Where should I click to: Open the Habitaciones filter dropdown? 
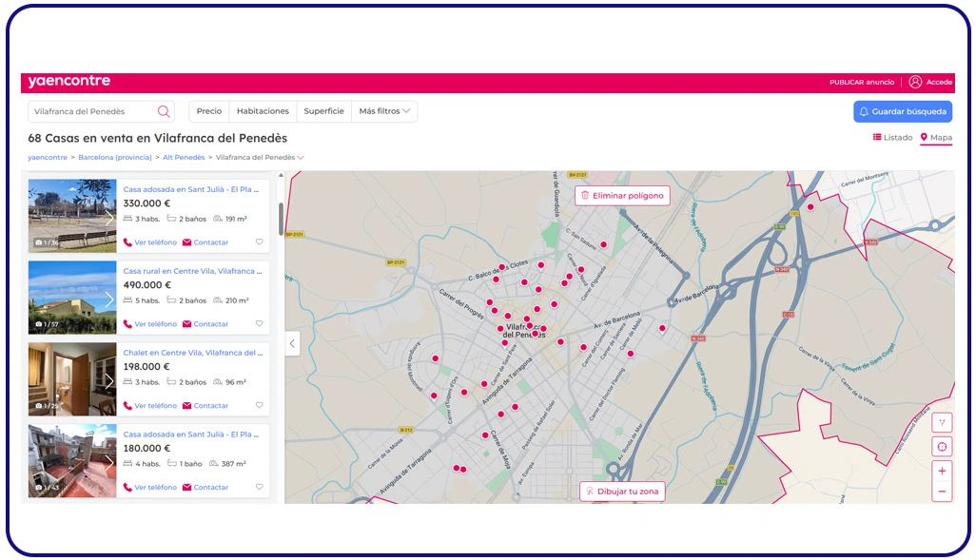click(x=263, y=111)
